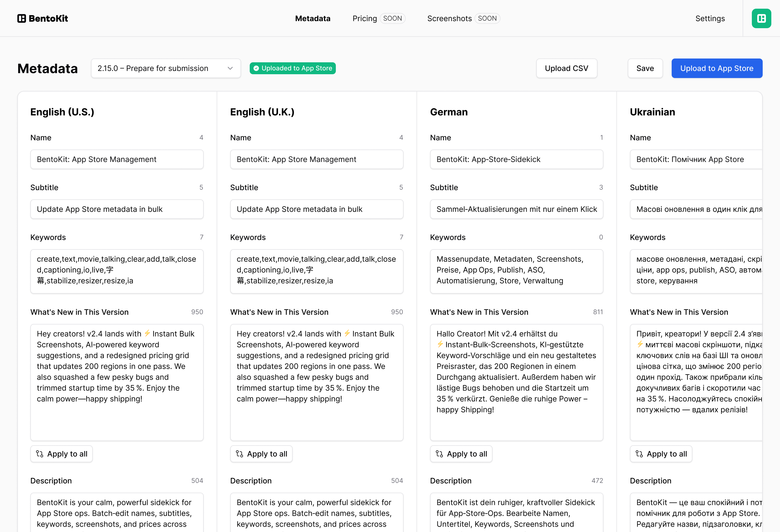Go to Settings
This screenshot has width=780, height=532.
click(710, 18)
